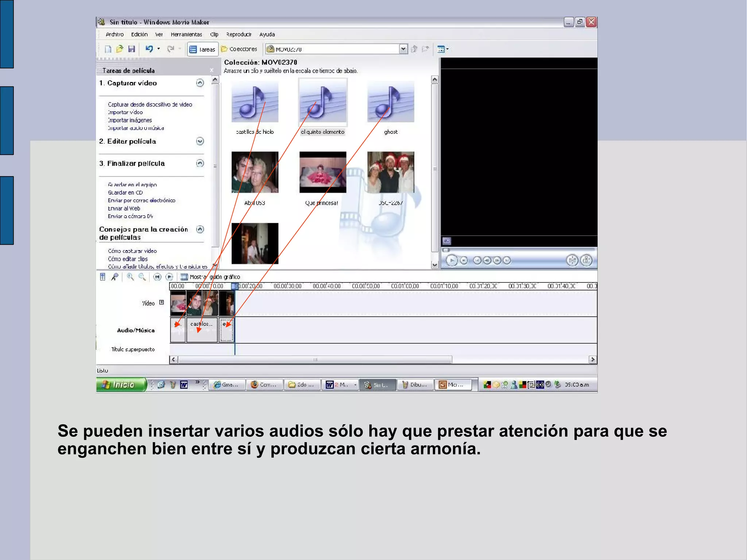The image size is (747, 560).
Task: Open the MOV02370 collection combo box
Action: point(336,49)
